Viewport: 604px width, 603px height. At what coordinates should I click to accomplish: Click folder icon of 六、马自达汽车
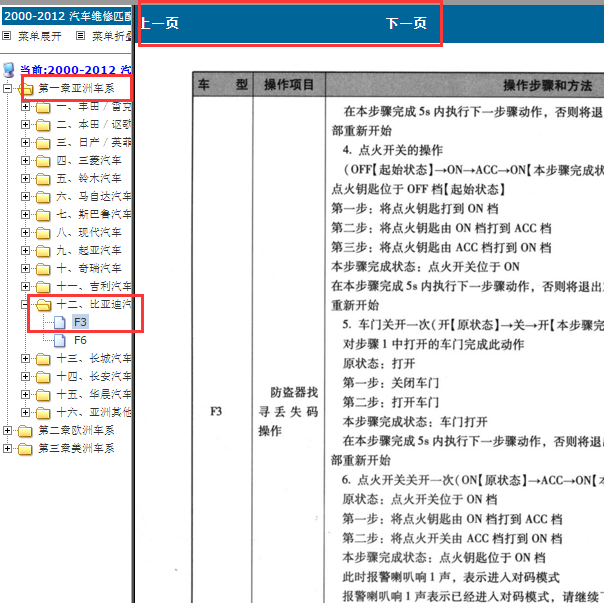tap(43, 197)
